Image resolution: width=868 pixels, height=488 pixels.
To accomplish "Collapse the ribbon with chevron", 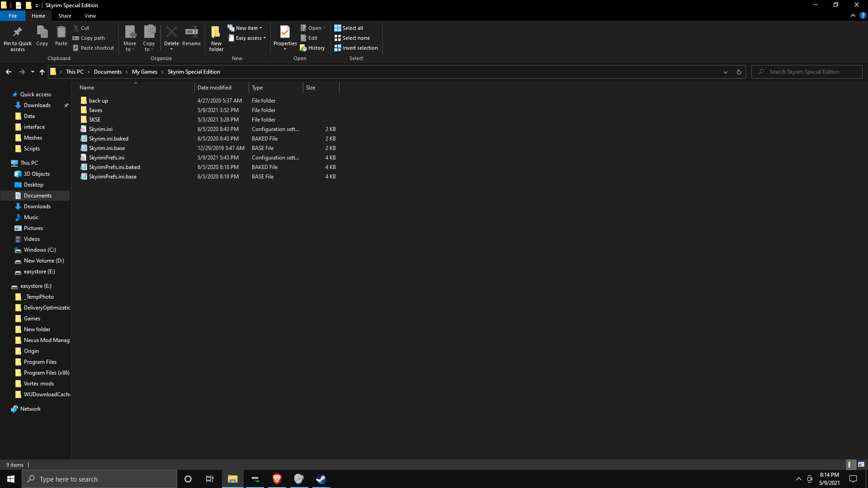I will [x=853, y=15].
